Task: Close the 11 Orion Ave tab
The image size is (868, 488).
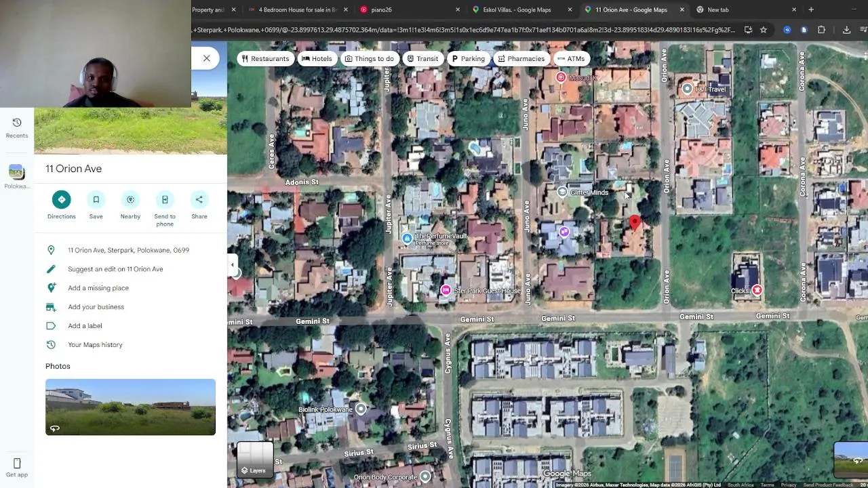Action: click(682, 9)
